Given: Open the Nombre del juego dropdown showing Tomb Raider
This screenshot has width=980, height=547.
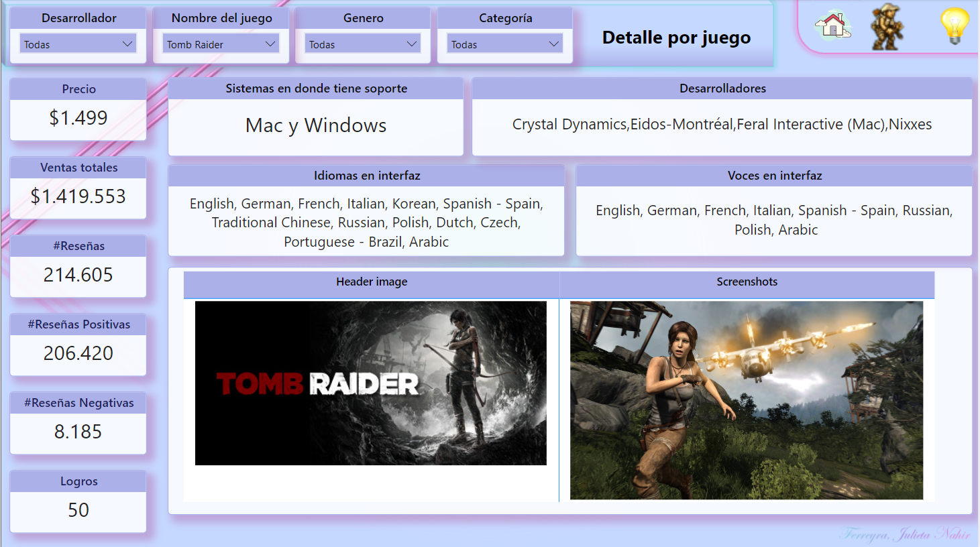Looking at the screenshot, I should (221, 44).
